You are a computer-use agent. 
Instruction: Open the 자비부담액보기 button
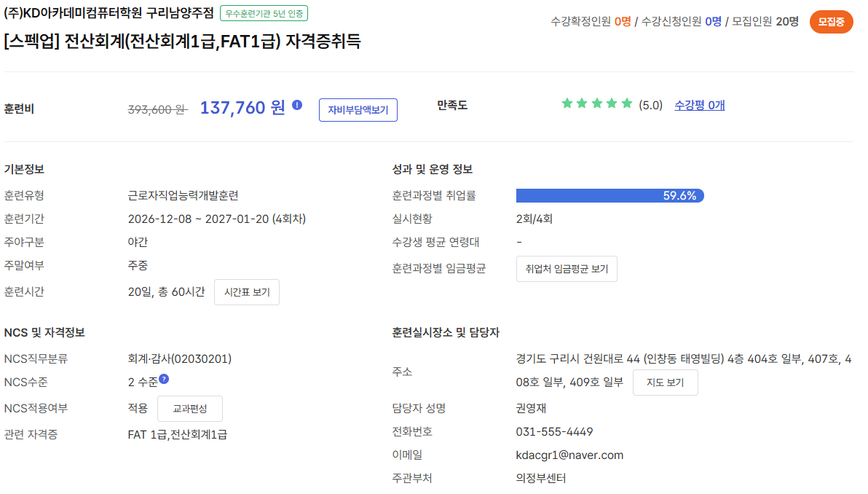(x=358, y=110)
